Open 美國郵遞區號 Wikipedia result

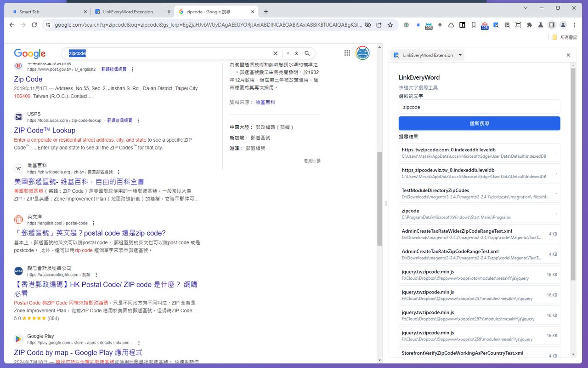coord(79,182)
